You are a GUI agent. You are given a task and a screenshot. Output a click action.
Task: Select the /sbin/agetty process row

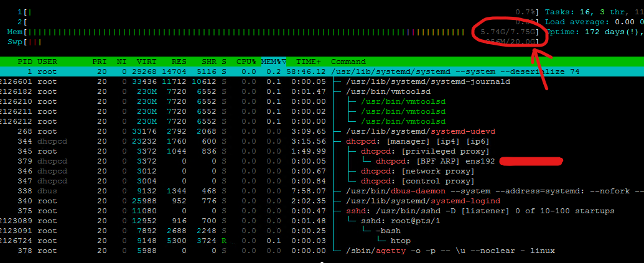click(x=322, y=251)
